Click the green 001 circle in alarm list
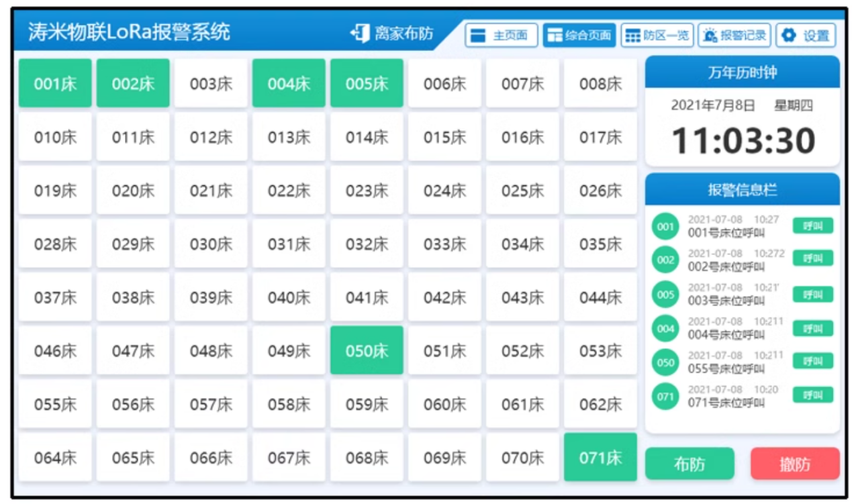Screen dimensions: 852x504 [665, 227]
